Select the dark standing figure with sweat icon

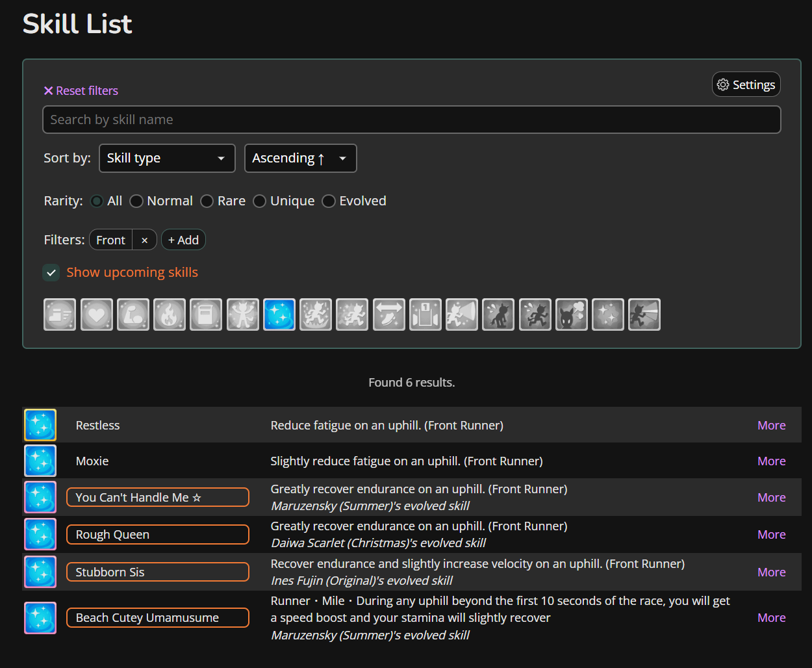point(498,315)
